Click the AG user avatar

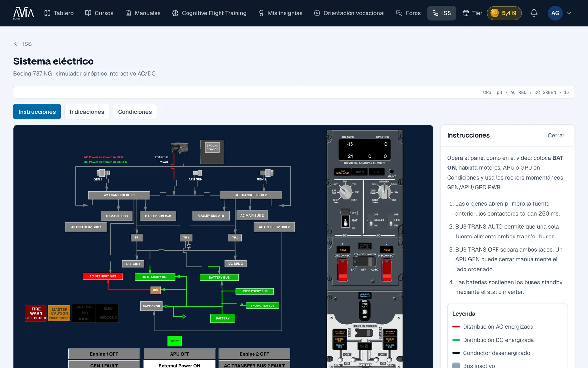click(x=555, y=13)
